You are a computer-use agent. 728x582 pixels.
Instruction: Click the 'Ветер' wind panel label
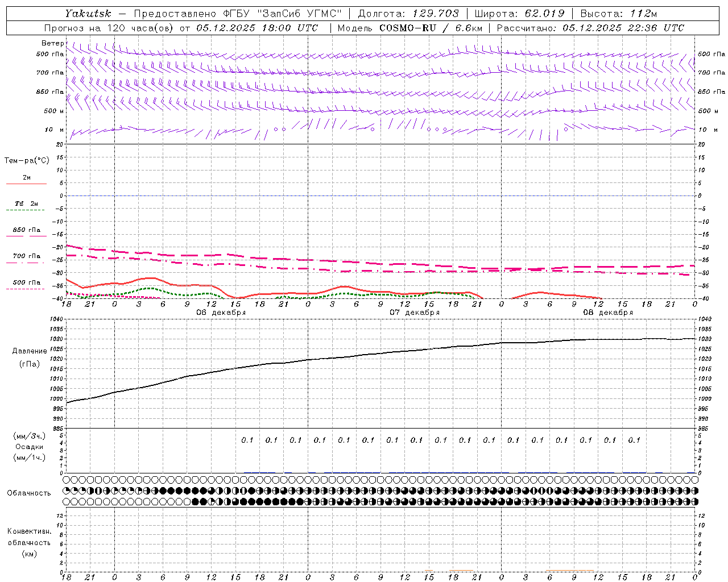(53, 43)
